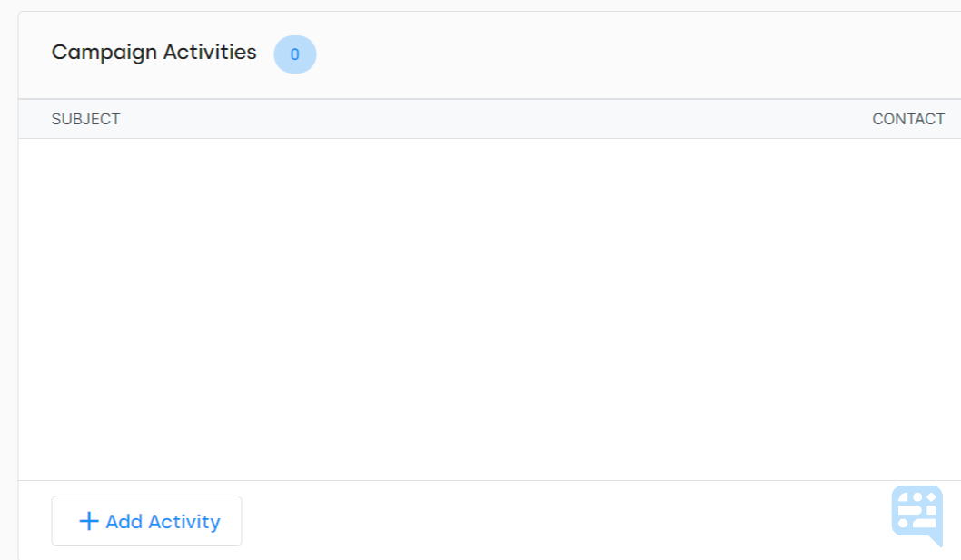Viewport: 961px width, 560px height.
Task: Click the Campaign Activities panel title text
Action: (154, 53)
